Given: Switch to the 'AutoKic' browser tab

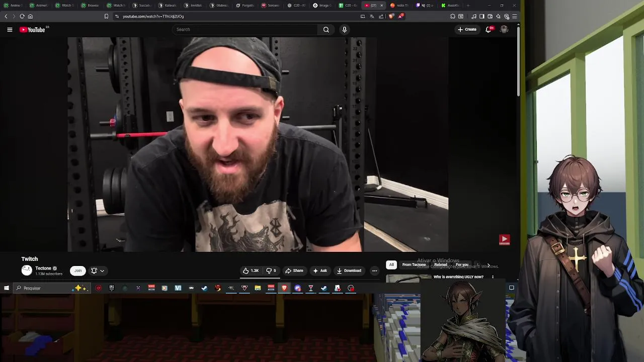Looking at the screenshot, I should 451,5.
